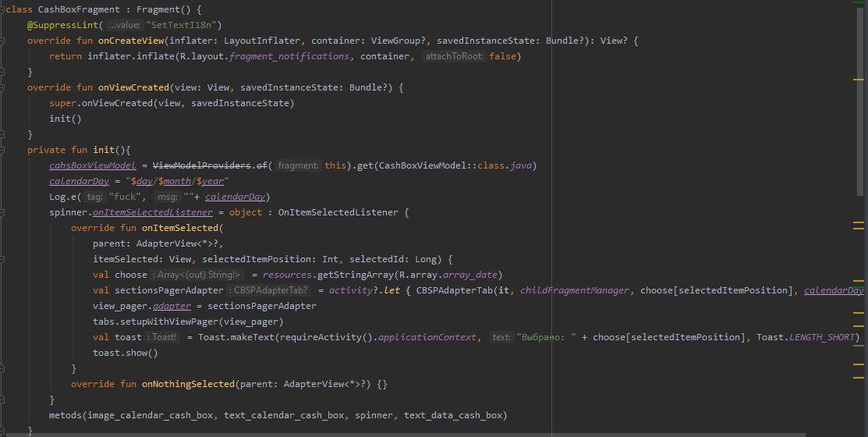Place cursor on CashBoxFragment class name

click(x=79, y=9)
